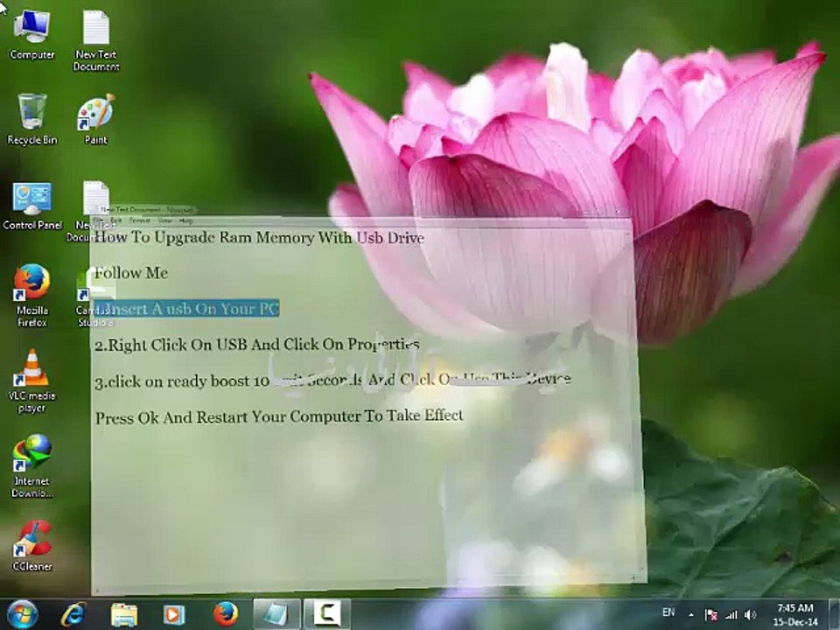Open the Notepad Format menu
The height and width of the screenshot is (630, 840).
(139, 220)
